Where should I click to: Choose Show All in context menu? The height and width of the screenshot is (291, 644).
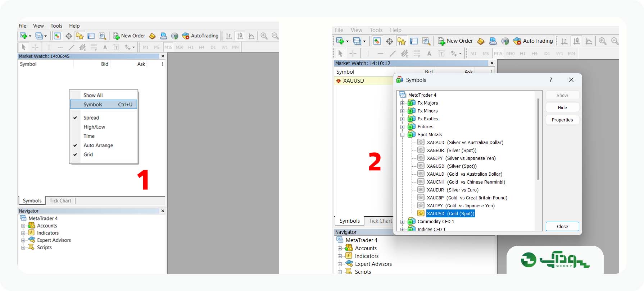tap(104, 95)
